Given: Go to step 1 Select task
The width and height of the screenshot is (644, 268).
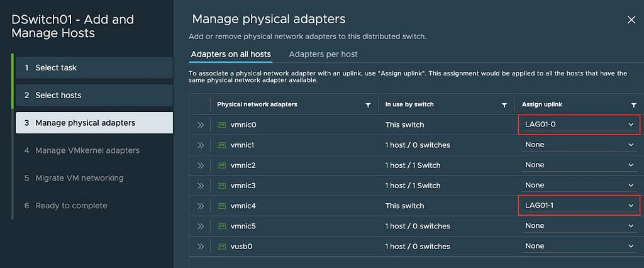Looking at the screenshot, I should click(94, 67).
